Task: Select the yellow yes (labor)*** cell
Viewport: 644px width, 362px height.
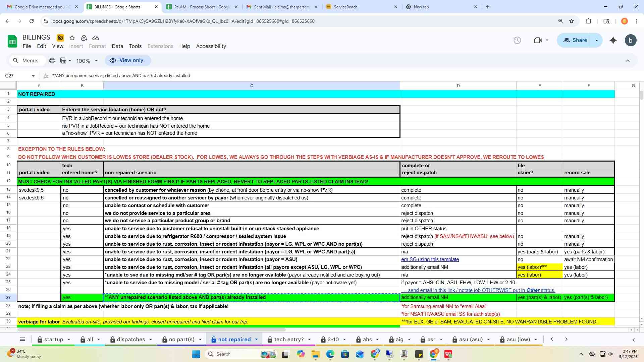Action: (539, 267)
